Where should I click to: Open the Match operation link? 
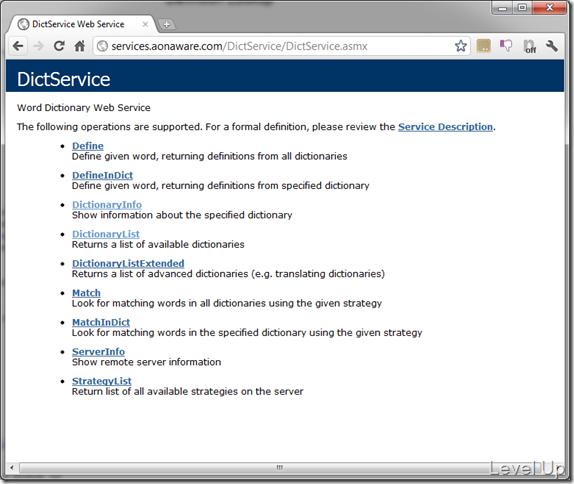coord(86,293)
